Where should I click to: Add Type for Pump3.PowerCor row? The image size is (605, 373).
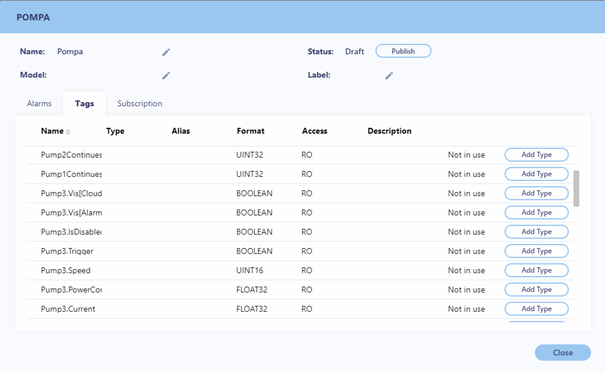[x=536, y=290]
